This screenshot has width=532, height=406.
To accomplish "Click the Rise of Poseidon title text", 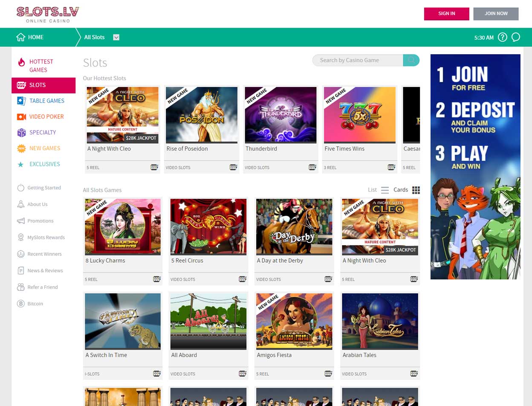I will pyautogui.click(x=187, y=149).
